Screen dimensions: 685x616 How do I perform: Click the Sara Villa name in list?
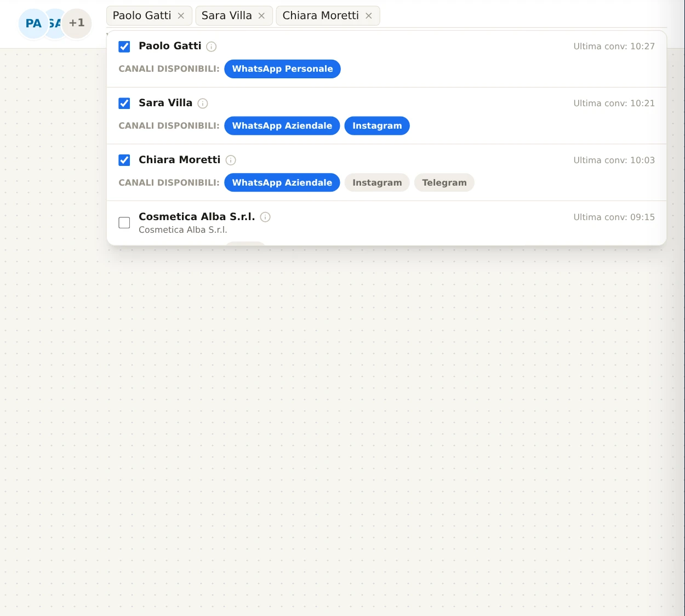coord(165,103)
